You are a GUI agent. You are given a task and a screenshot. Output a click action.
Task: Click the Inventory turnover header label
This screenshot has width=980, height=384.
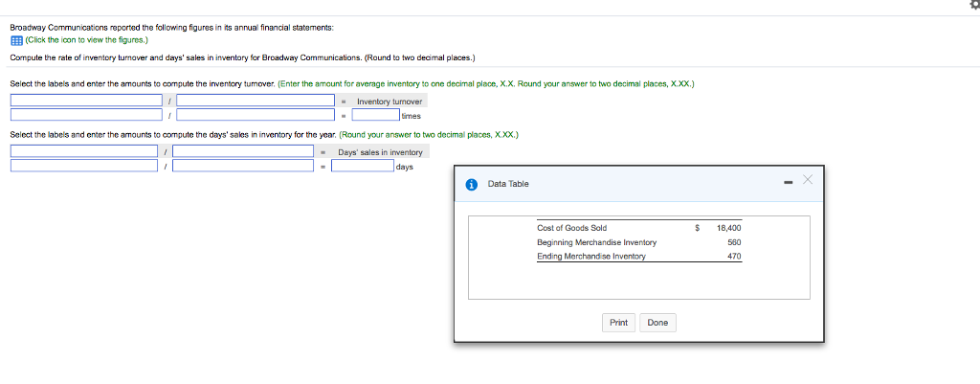point(390,102)
